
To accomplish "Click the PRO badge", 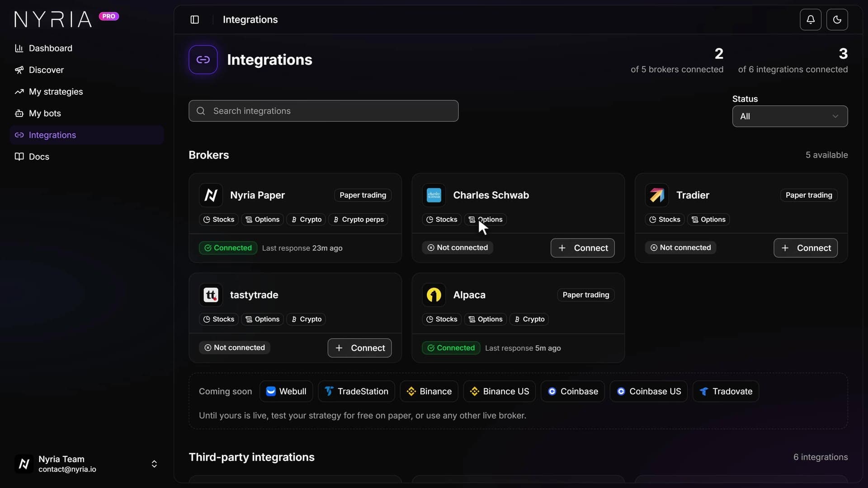I will tap(109, 16).
